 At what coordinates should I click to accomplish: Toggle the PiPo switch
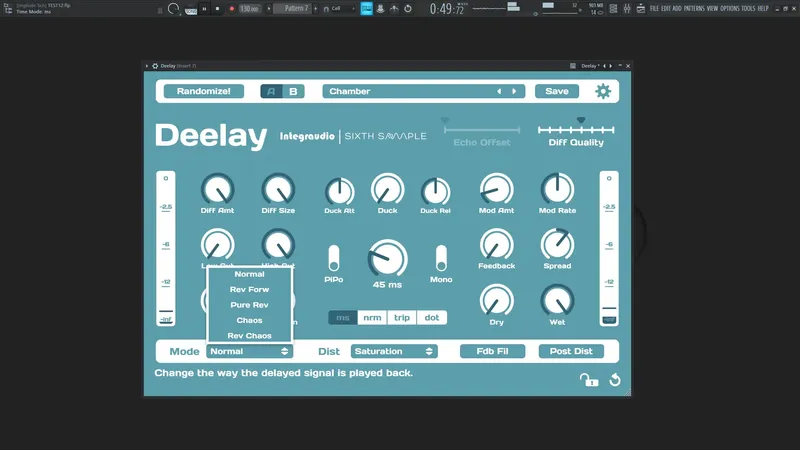click(x=334, y=258)
